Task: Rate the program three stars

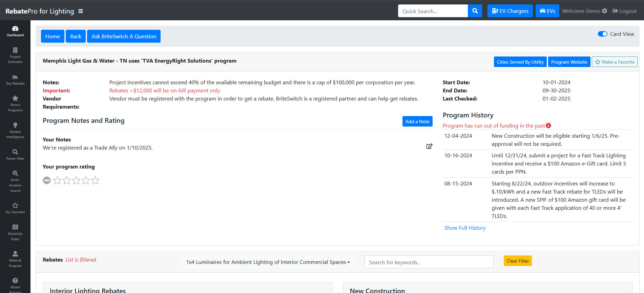Action: pos(76,180)
